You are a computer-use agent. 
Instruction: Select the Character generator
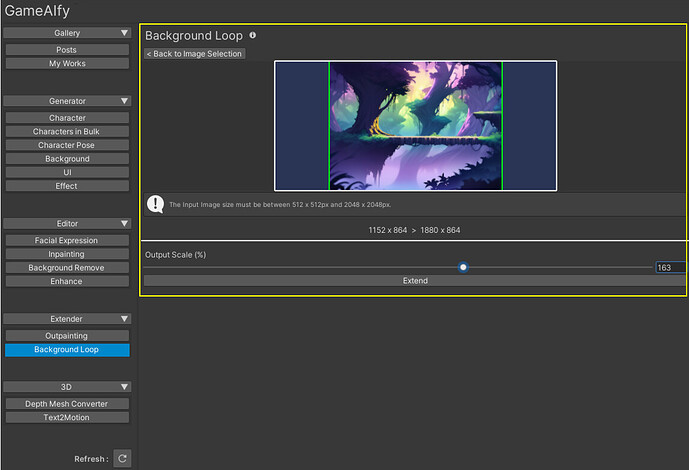click(67, 118)
